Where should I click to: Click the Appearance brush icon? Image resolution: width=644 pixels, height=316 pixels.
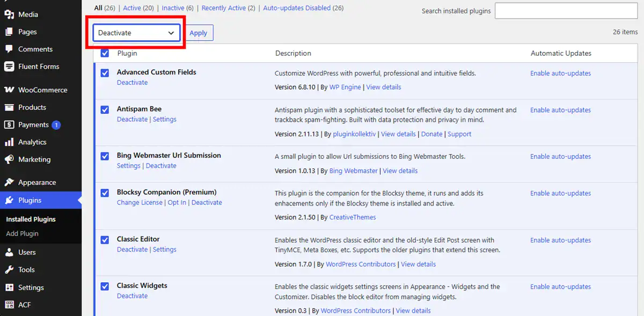tap(9, 182)
